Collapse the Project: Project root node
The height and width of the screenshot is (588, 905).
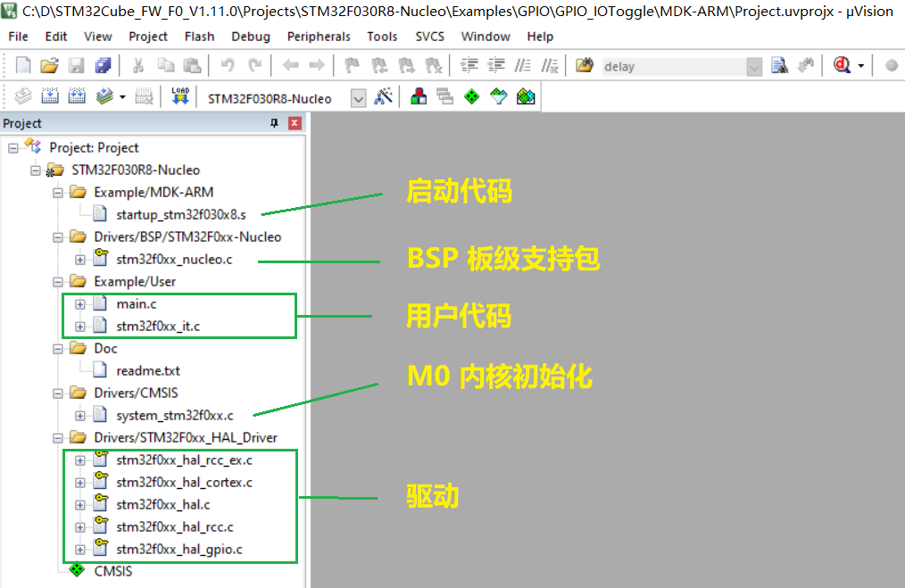[13, 148]
